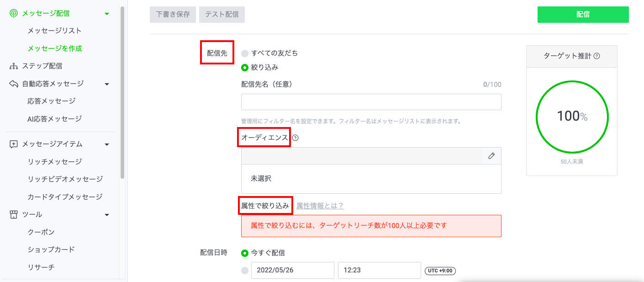Click the help icon next to オーディエンス
The width and height of the screenshot is (644, 282).
click(295, 138)
